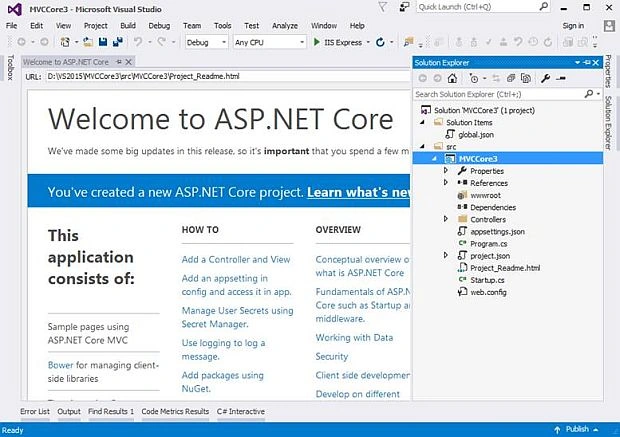Click the Publish button in status bar
620x437 pixels.
pos(577,429)
